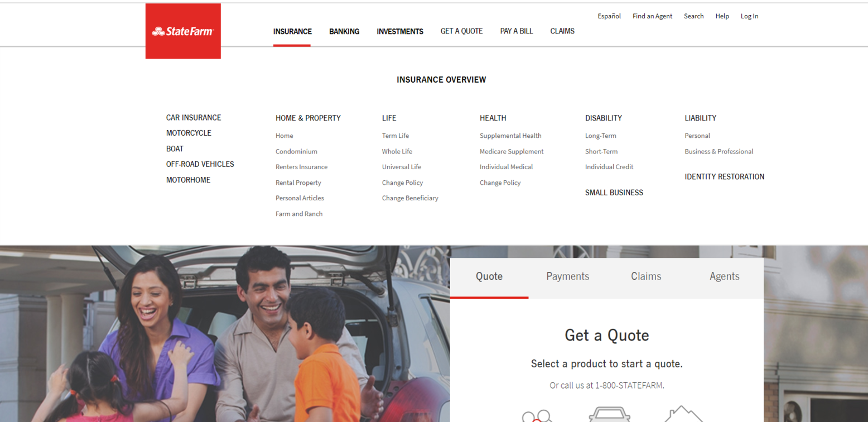Click the Pay a Bill navigation item
Image resolution: width=868 pixels, height=422 pixels.
[x=516, y=31]
